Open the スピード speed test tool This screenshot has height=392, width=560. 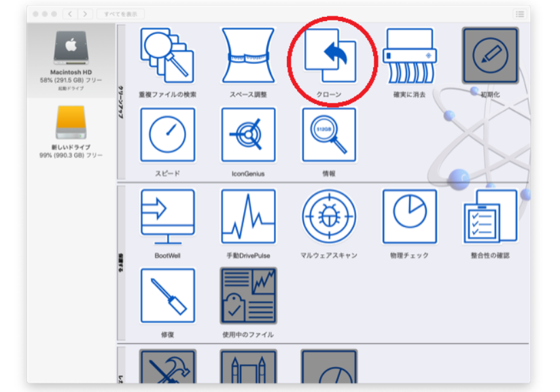[167, 135]
